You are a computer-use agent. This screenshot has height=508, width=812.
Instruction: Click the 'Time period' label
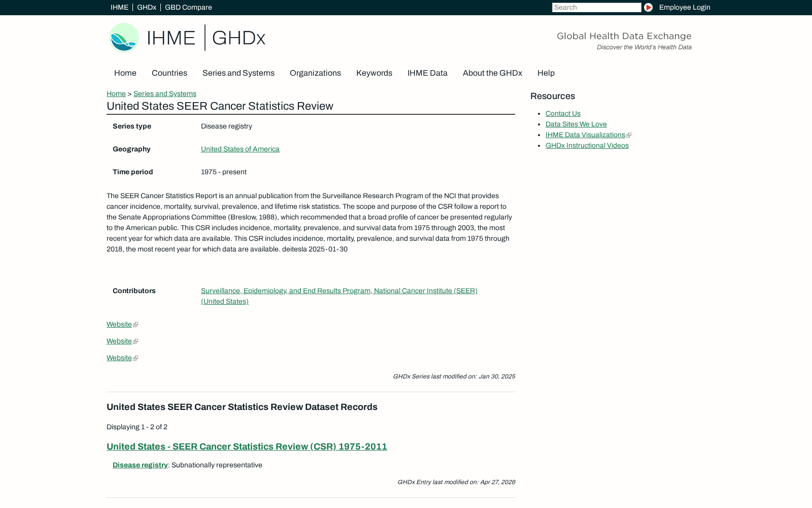(132, 172)
